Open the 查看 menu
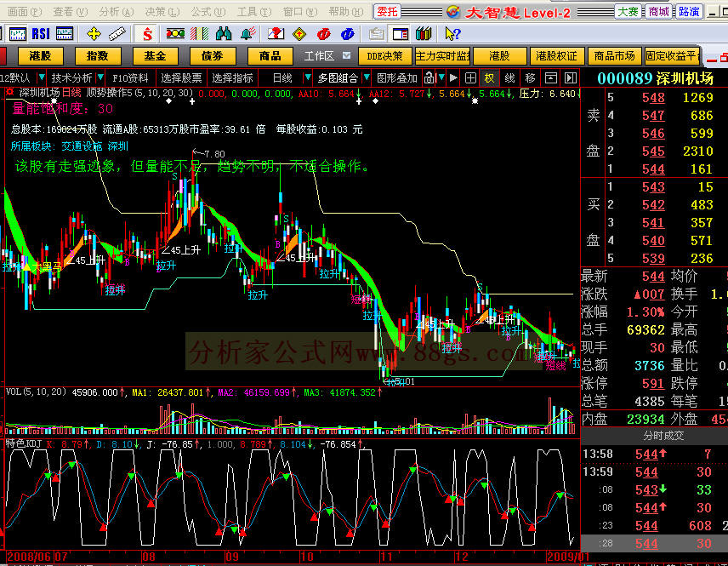Viewport: 728px width, 566px height. (x=71, y=12)
